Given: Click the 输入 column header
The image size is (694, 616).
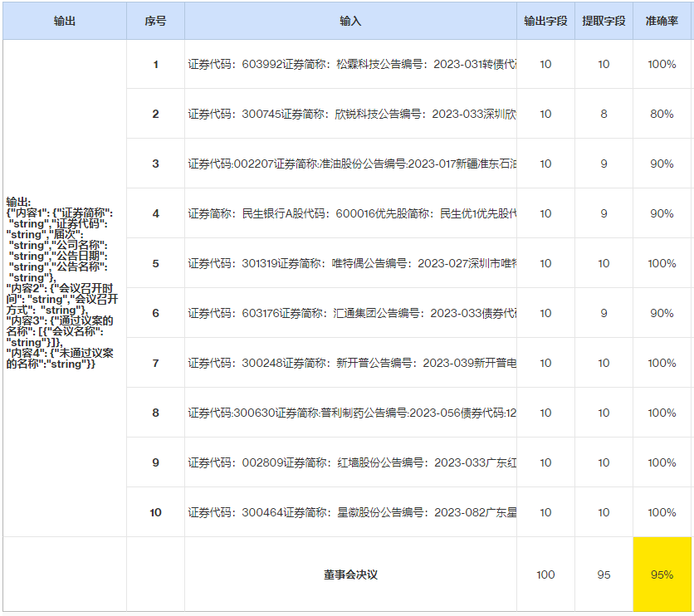Looking at the screenshot, I should (x=350, y=21).
